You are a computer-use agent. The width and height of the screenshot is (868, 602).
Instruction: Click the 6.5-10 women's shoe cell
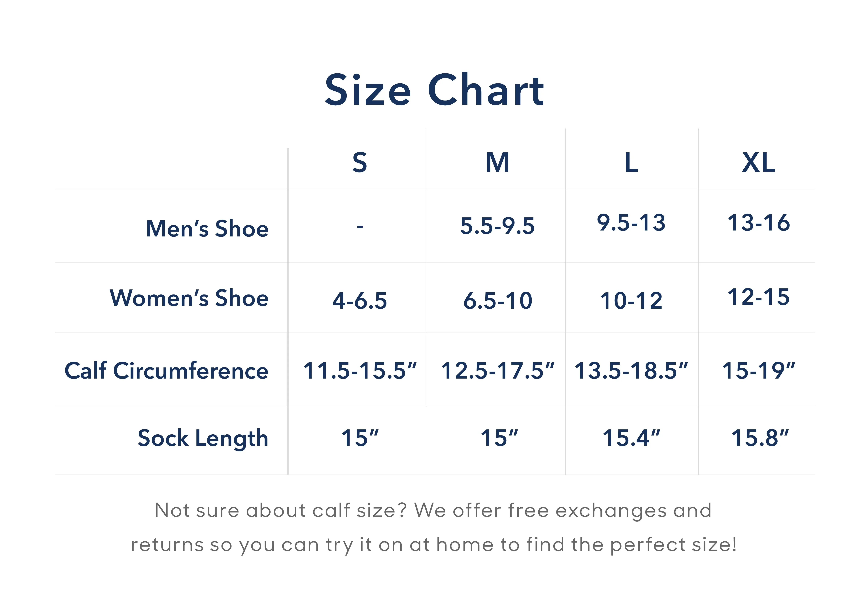click(497, 301)
